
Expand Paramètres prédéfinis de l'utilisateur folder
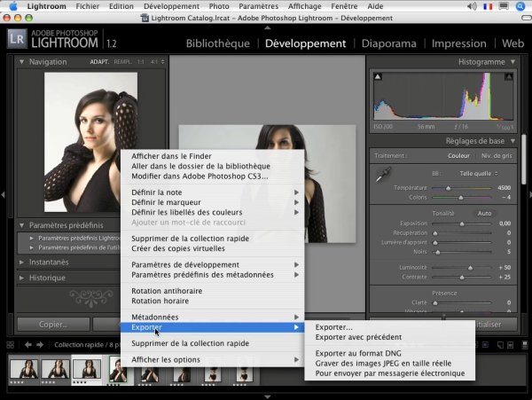[x=32, y=247]
